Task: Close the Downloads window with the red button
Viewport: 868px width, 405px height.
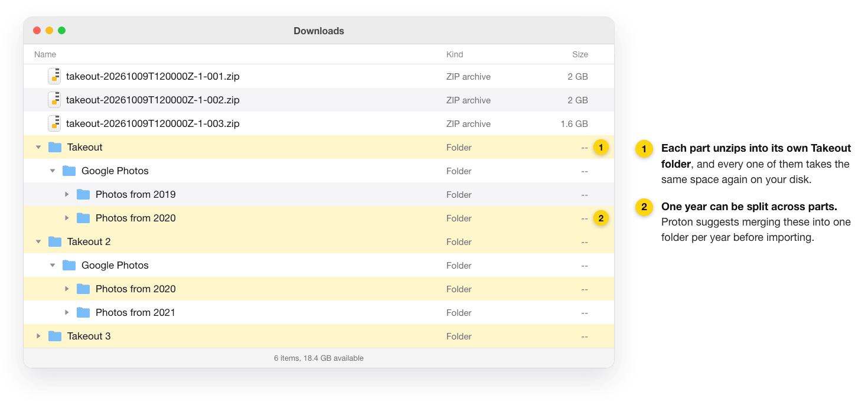Action: 37,31
